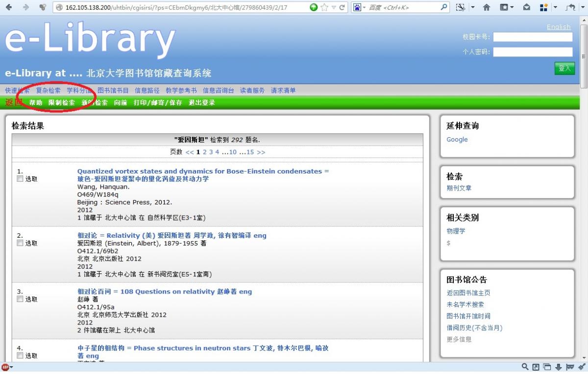
Task: Click 帮助 in the green bar
Action: tap(36, 102)
